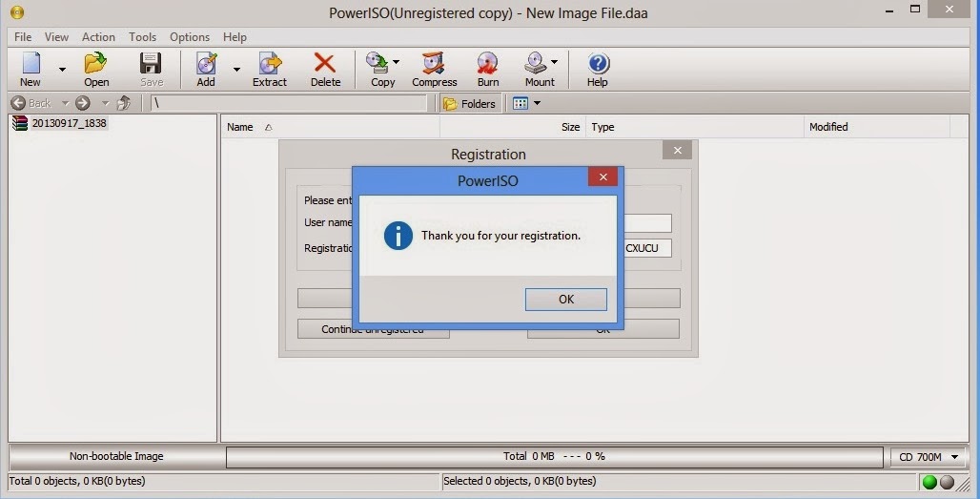Close the PowerISO message box with red X

[x=603, y=177]
